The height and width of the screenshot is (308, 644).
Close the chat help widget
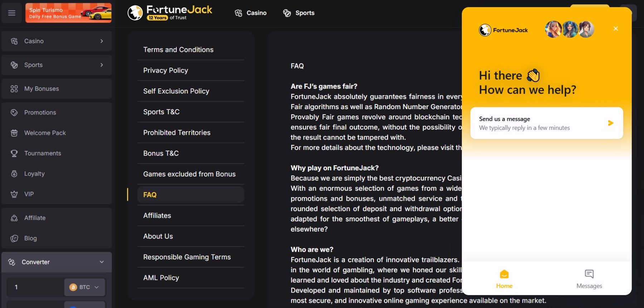coord(615,29)
